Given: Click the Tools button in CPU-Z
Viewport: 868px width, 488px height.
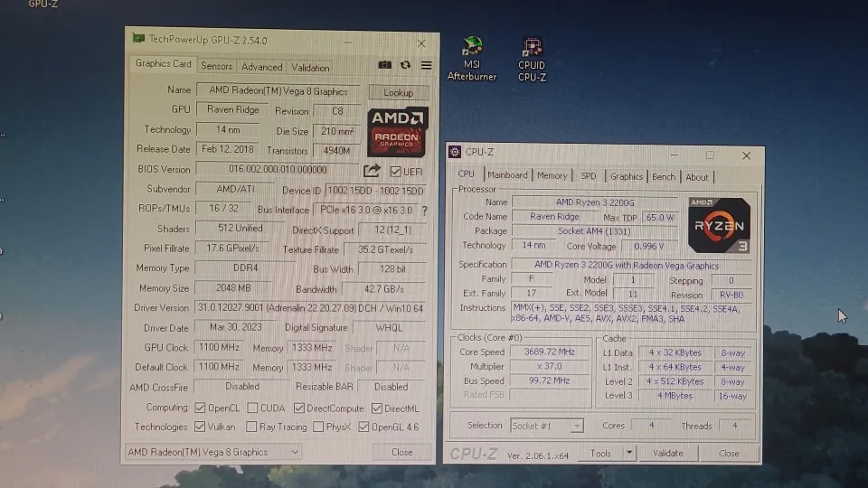Looking at the screenshot, I should pos(600,453).
